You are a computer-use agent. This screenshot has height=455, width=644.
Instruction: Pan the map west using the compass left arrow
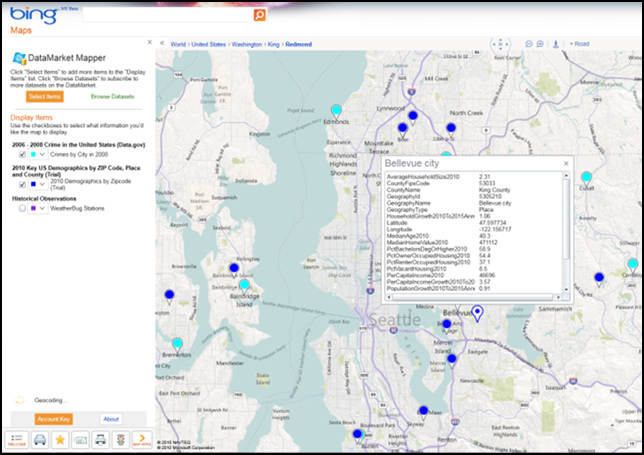494,44
